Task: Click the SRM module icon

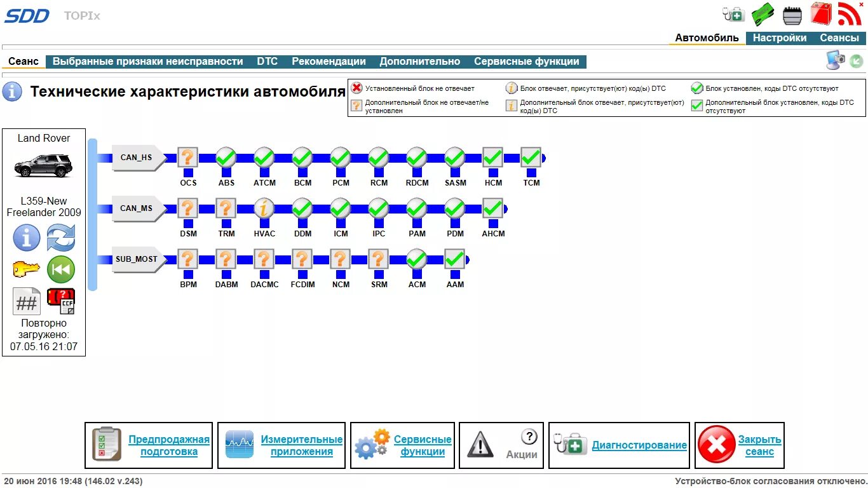Action: [x=379, y=259]
